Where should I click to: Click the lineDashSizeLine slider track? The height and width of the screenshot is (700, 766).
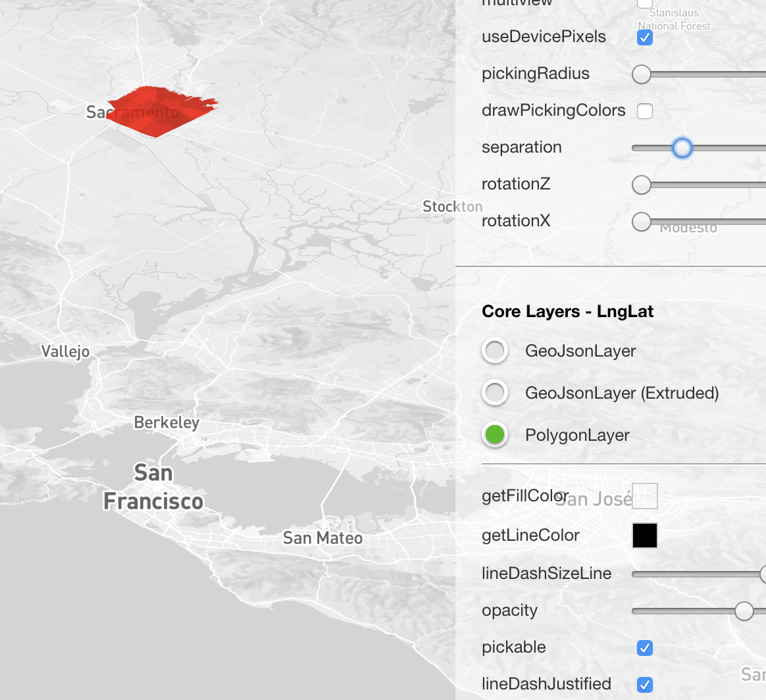coord(698,574)
